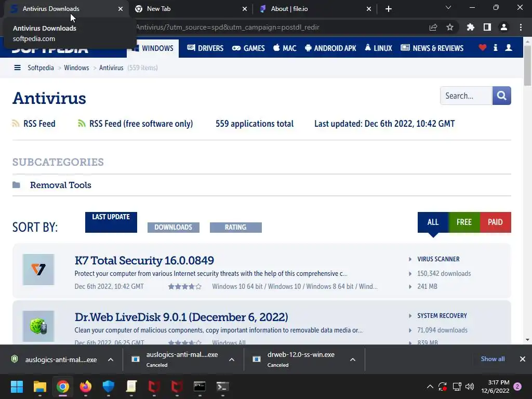Open Windows Security shield in taskbar
This screenshot has width=532, height=399.
109,387
